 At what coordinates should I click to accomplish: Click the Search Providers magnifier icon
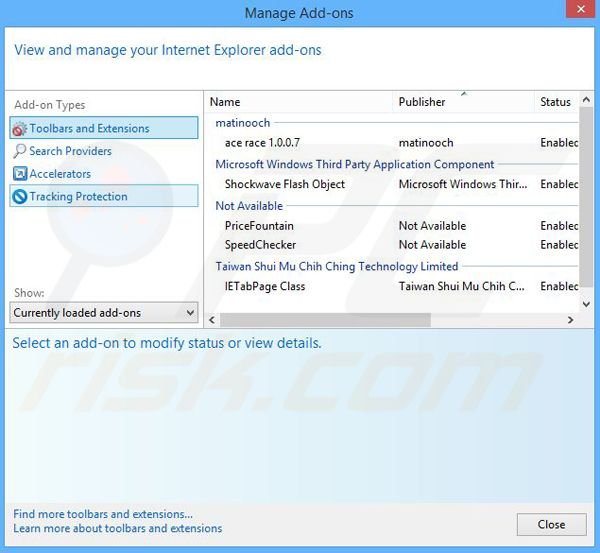click(x=19, y=151)
